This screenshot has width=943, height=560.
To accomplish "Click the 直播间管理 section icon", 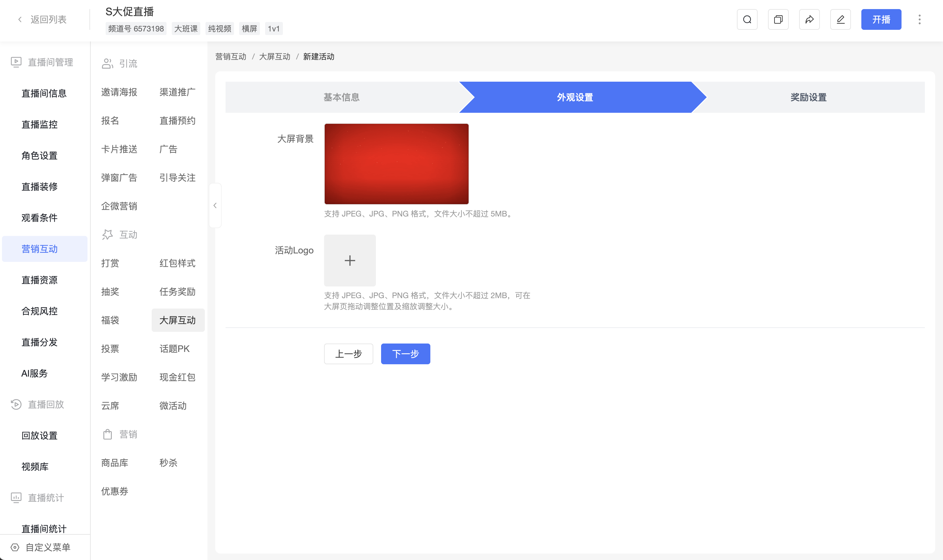I will pyautogui.click(x=16, y=62).
